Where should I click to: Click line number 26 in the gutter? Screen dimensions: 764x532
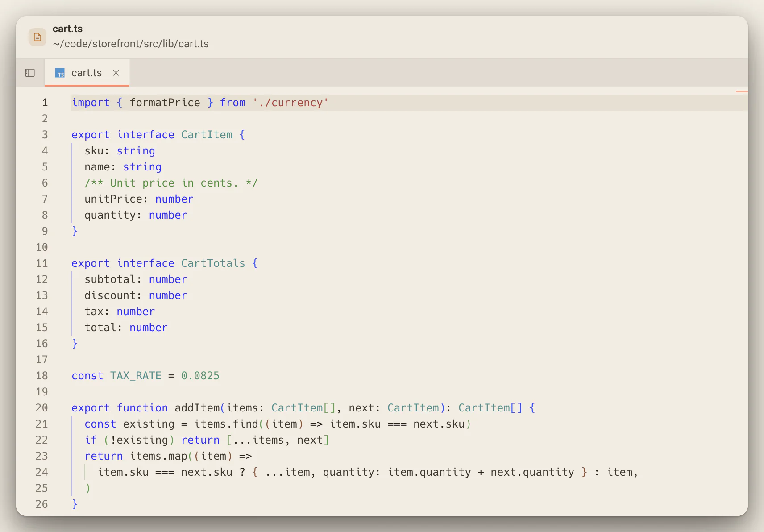tap(42, 504)
